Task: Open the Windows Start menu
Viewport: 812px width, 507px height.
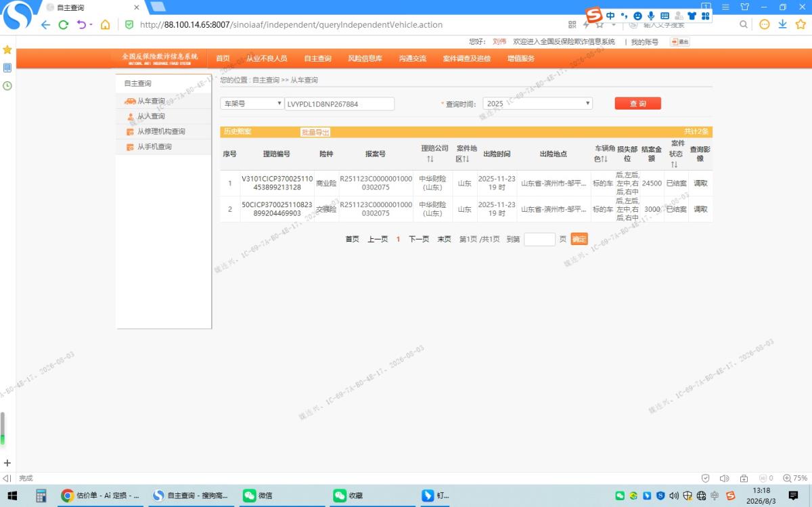Action: [12, 495]
